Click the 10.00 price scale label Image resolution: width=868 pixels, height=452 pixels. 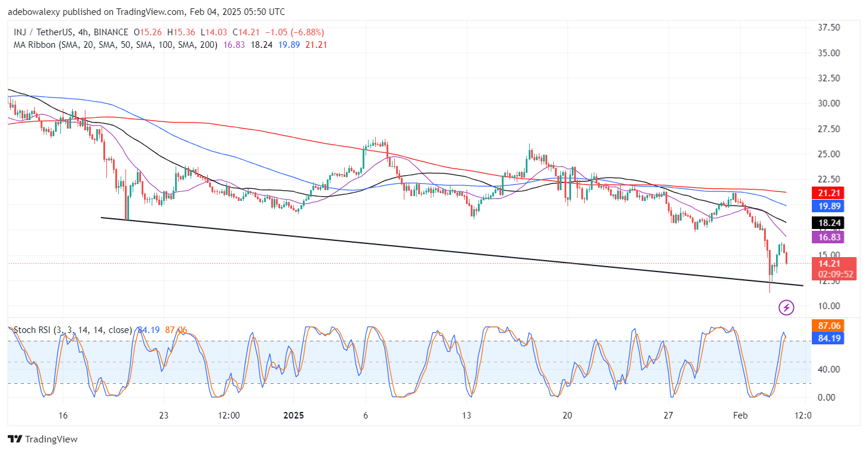tap(828, 306)
